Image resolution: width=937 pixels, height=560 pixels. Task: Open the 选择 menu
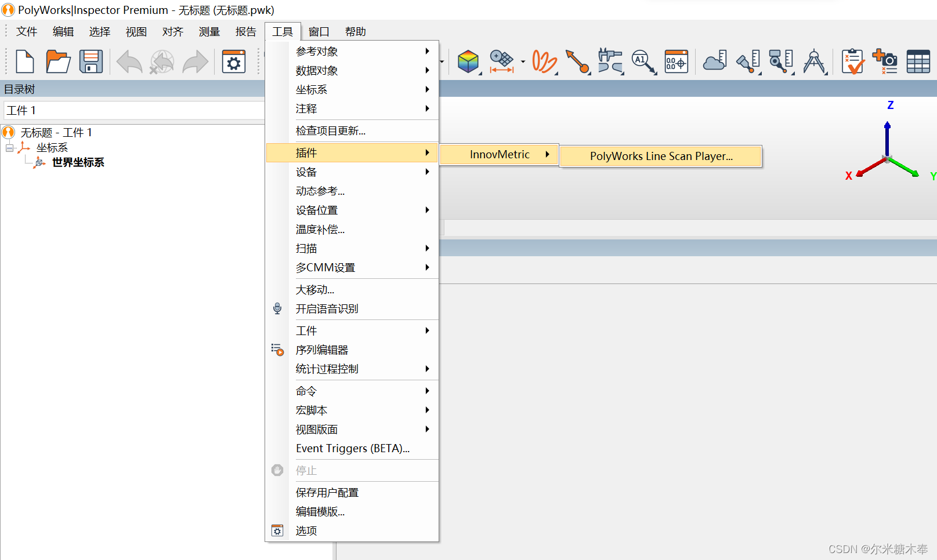100,31
